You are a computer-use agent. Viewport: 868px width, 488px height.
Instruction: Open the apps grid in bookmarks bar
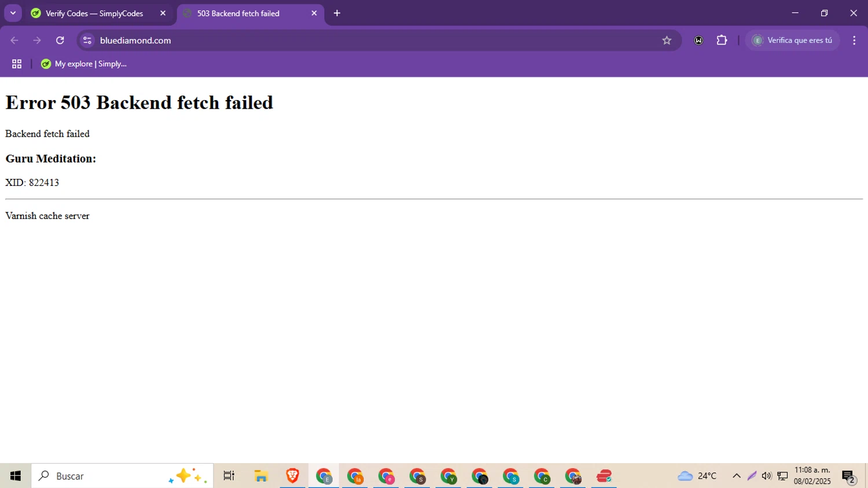17,64
